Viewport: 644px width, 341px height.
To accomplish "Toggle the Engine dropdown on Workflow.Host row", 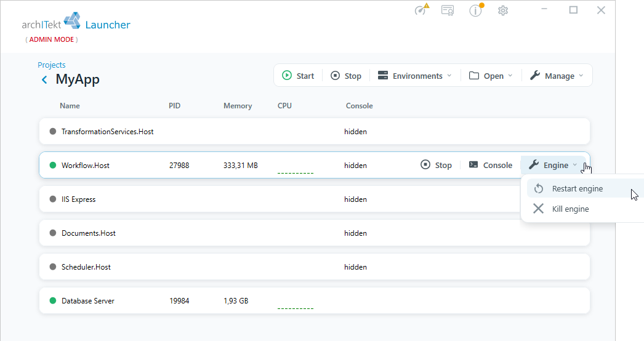I will click(x=553, y=165).
